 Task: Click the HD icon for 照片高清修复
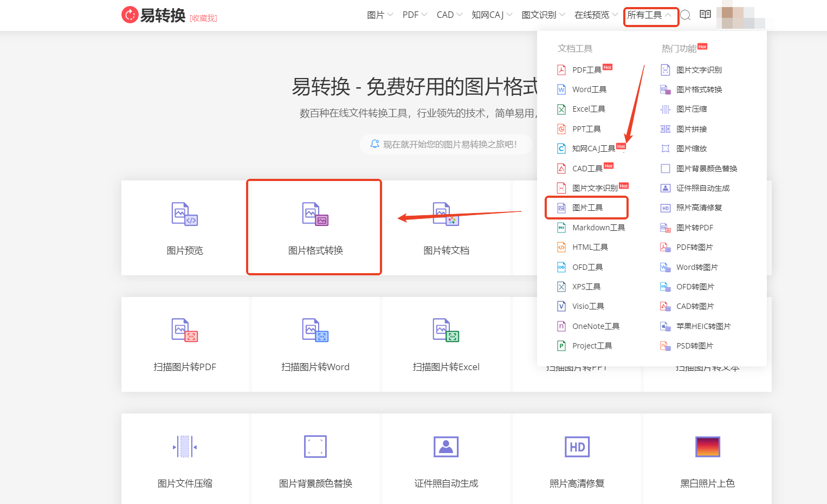(x=576, y=447)
